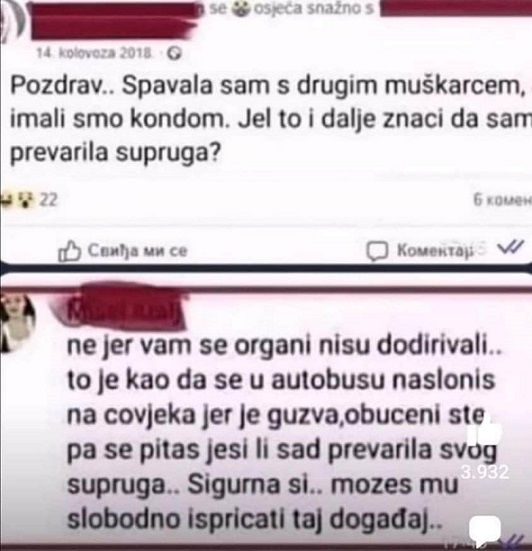Viewport: 532px width, 551px height.
Task: Click the feeling emoji before osjeća snažno
Action: (241, 9)
